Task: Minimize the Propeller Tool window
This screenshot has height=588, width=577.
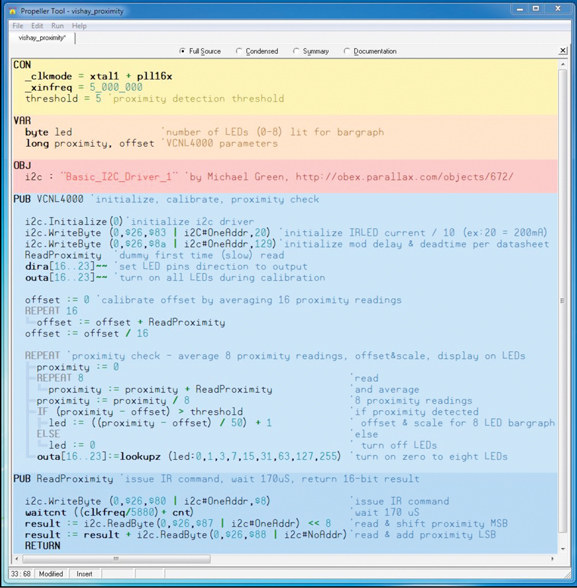Action: 519,9
